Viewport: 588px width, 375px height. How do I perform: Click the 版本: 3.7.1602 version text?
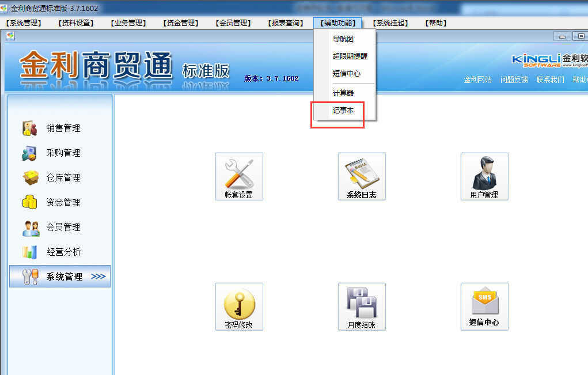271,78
